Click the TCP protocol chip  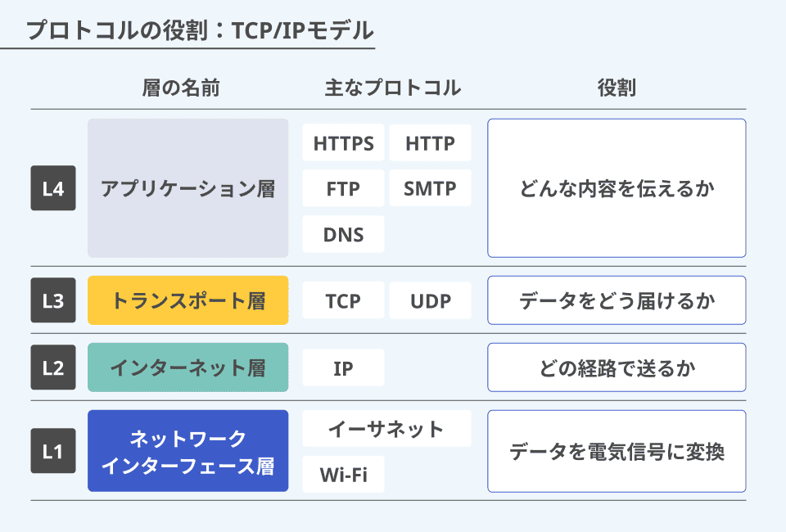pos(343,300)
